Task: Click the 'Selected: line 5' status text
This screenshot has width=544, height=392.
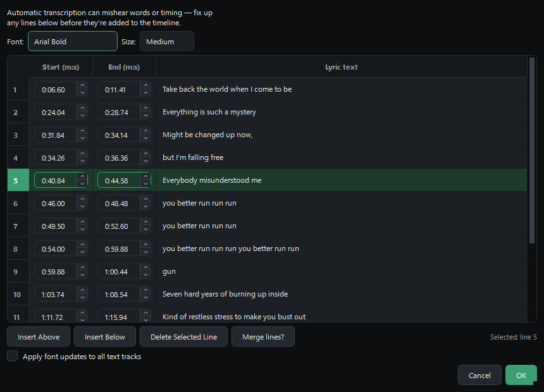Action: coord(513,337)
